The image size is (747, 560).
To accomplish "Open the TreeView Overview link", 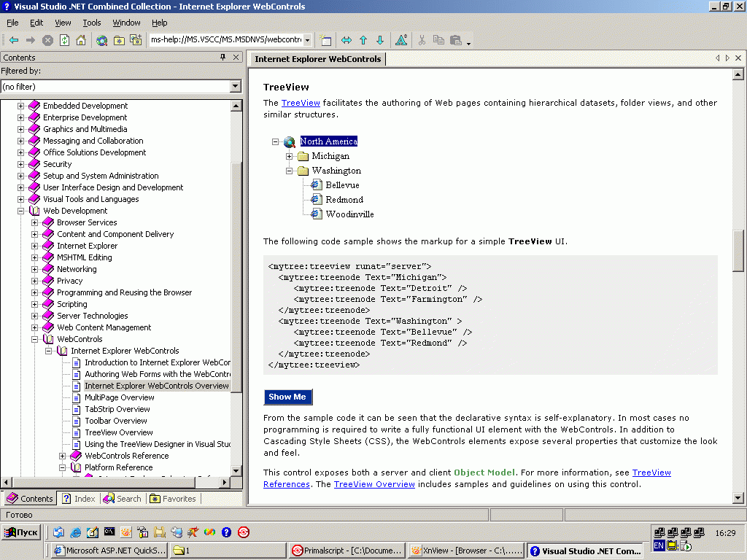I will [374, 484].
